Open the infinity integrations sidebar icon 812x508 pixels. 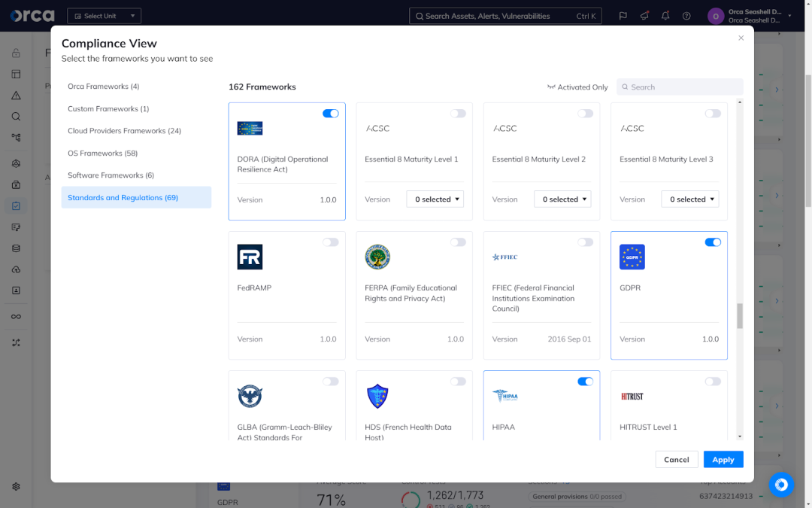click(16, 317)
